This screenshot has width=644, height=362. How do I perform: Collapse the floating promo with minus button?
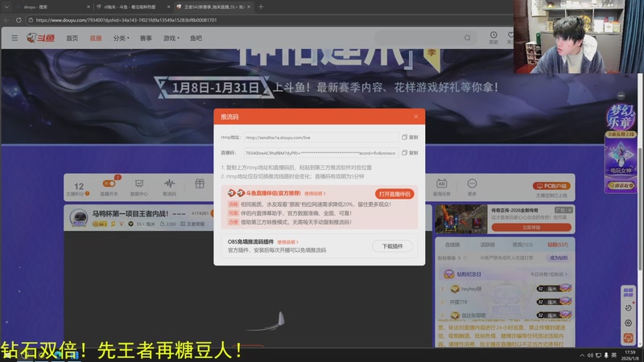pos(621,96)
